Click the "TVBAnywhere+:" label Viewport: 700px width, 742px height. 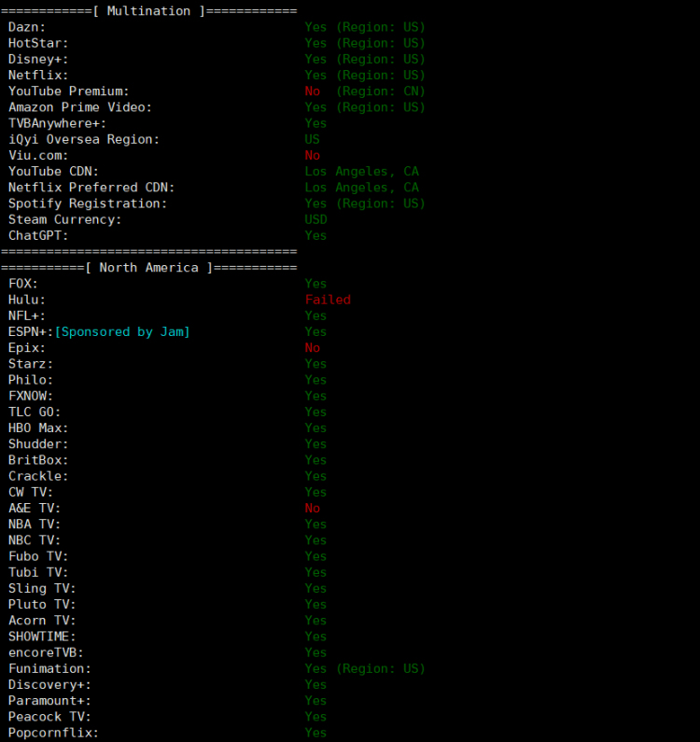(57, 123)
